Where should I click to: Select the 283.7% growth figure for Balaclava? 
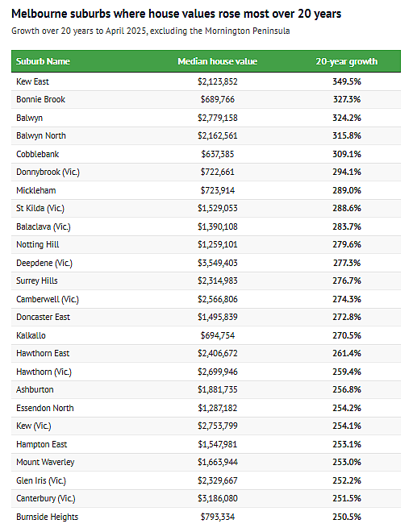click(x=347, y=227)
